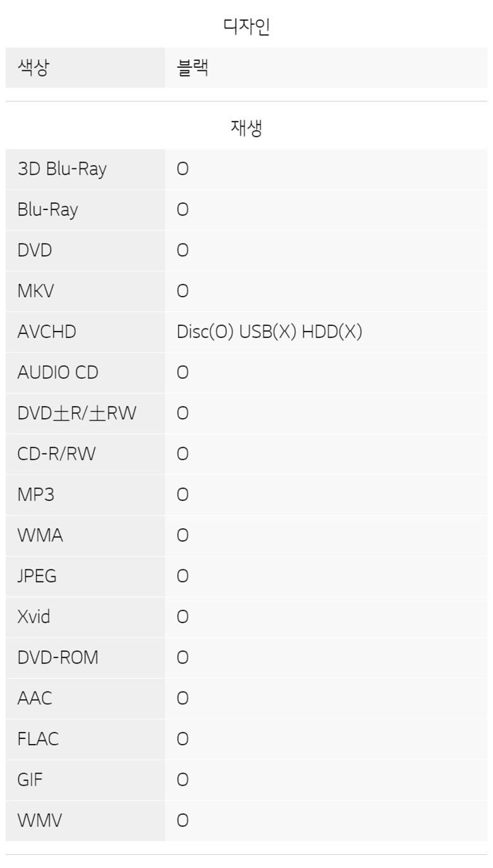
Task: Click the WMV format label
Action: point(40,821)
